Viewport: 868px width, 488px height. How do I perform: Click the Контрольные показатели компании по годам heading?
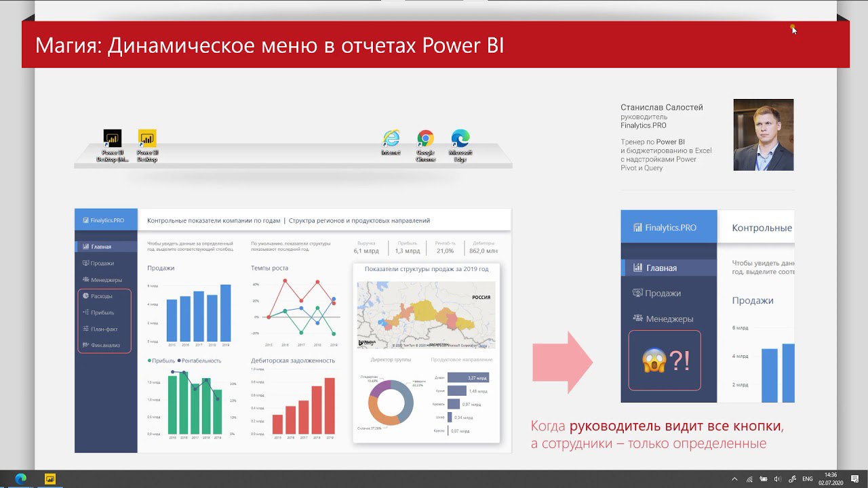(x=214, y=220)
